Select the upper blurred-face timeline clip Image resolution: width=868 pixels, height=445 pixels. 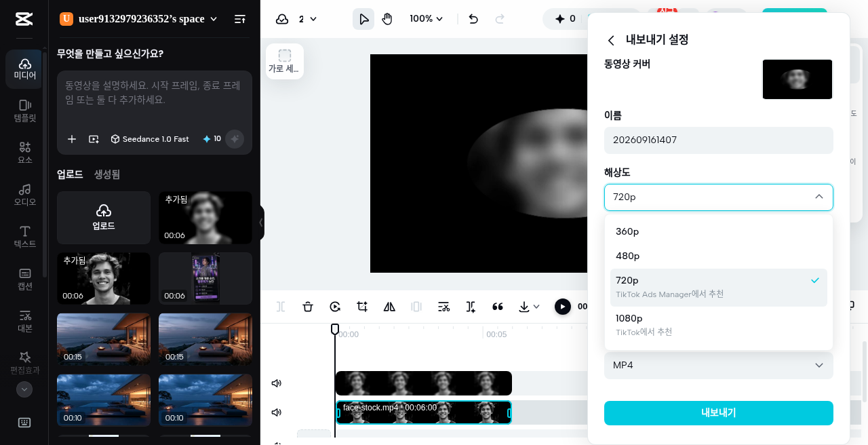(x=424, y=383)
